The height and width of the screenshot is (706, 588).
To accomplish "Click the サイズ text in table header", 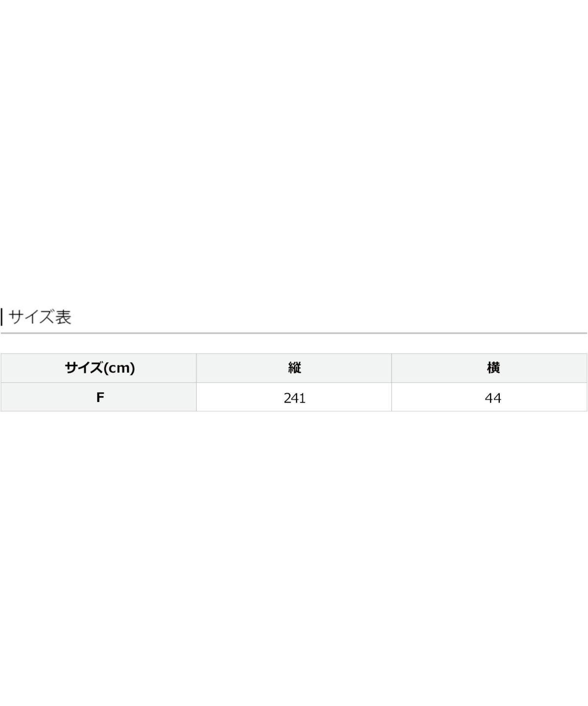I will 83,368.
